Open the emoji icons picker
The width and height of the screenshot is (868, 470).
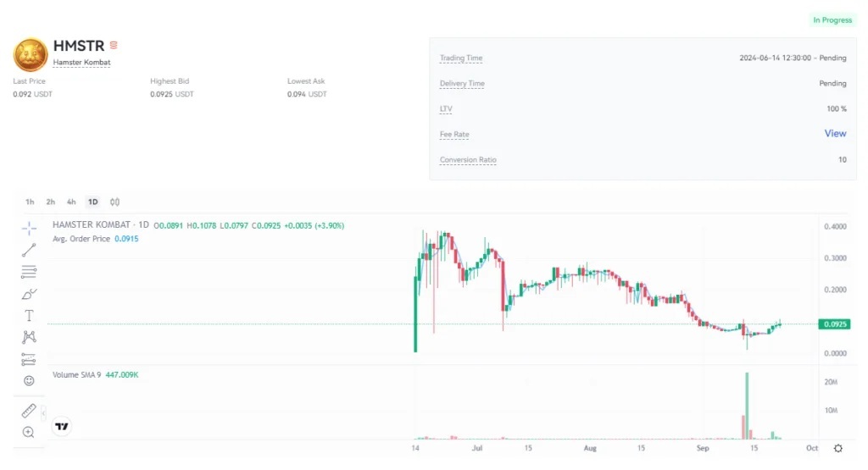(x=29, y=380)
